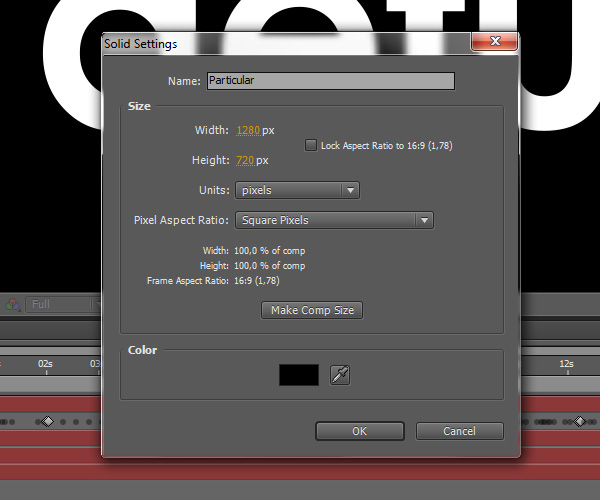Pick a color with the eyedropper icon
This screenshot has width=600, height=500.
[x=340, y=375]
